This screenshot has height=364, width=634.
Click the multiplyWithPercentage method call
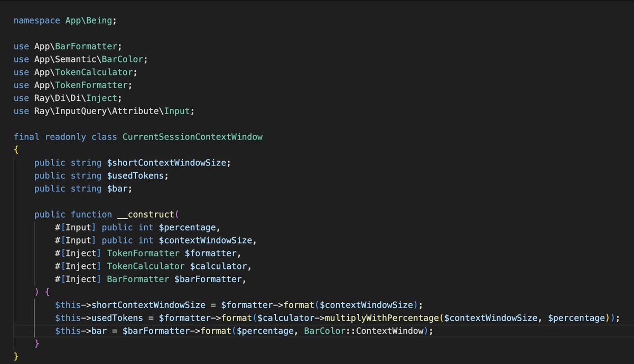pyautogui.click(x=382, y=318)
